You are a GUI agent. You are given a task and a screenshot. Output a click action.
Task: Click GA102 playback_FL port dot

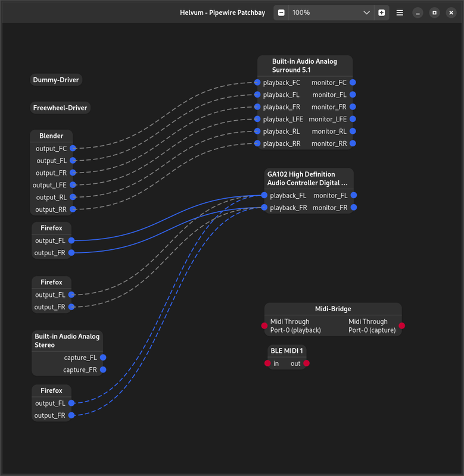click(x=264, y=195)
